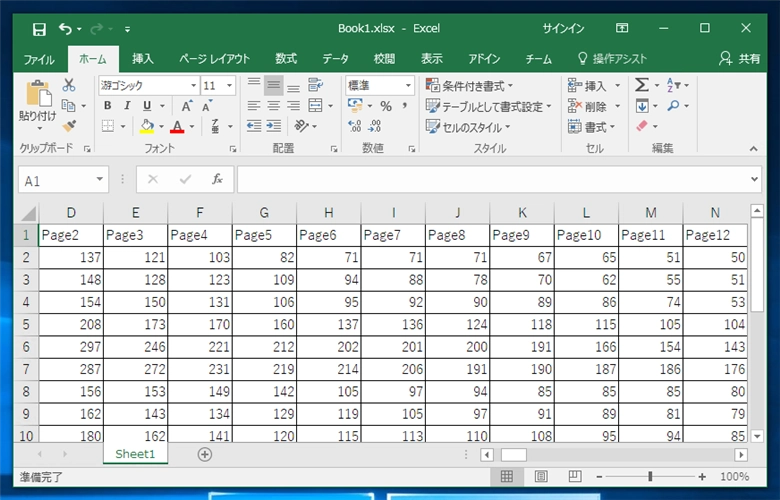780x500 pixels.
Task: Click the Increase Indent icon
Action: tap(274, 126)
